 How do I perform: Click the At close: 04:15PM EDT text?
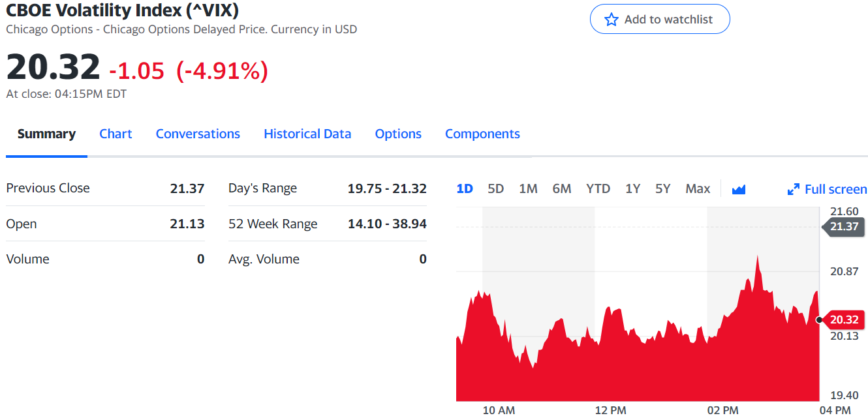click(x=67, y=94)
